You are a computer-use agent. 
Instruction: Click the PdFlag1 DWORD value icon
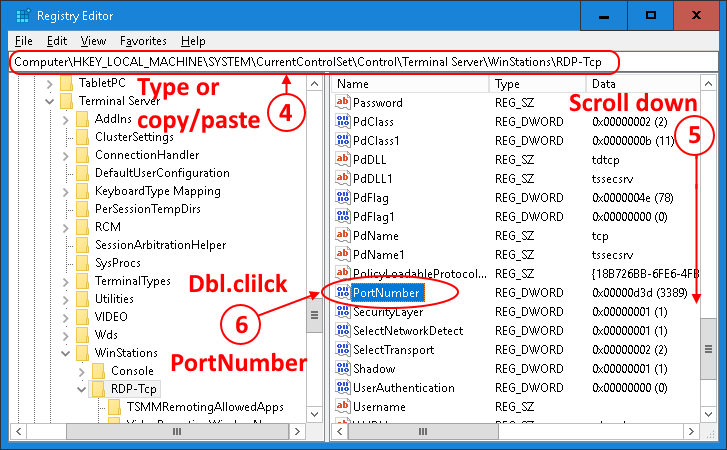click(x=343, y=216)
